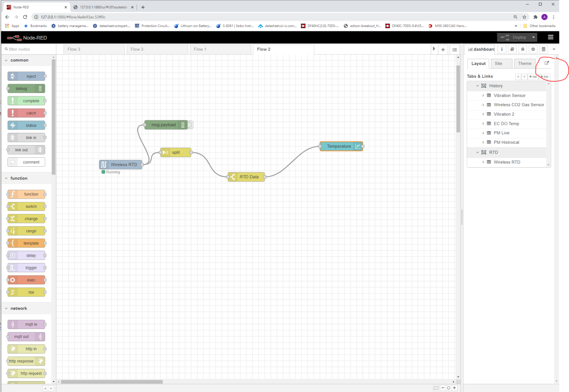Screen dimensions: 569x392
Task: Collapse the RTD tab in layout tree
Action: coord(478,152)
